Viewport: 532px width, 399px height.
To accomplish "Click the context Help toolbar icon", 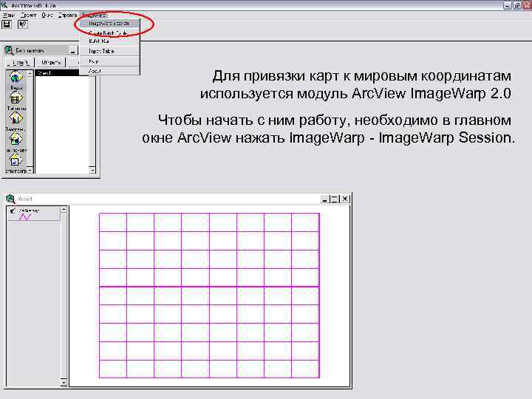I will point(23,24).
